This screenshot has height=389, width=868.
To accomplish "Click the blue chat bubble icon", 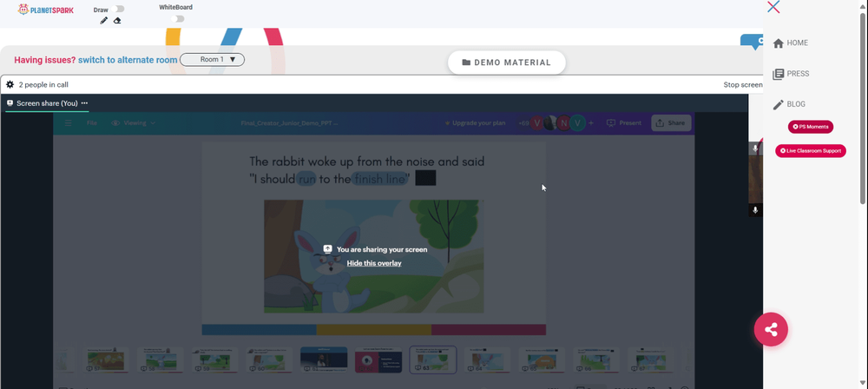I will (753, 42).
